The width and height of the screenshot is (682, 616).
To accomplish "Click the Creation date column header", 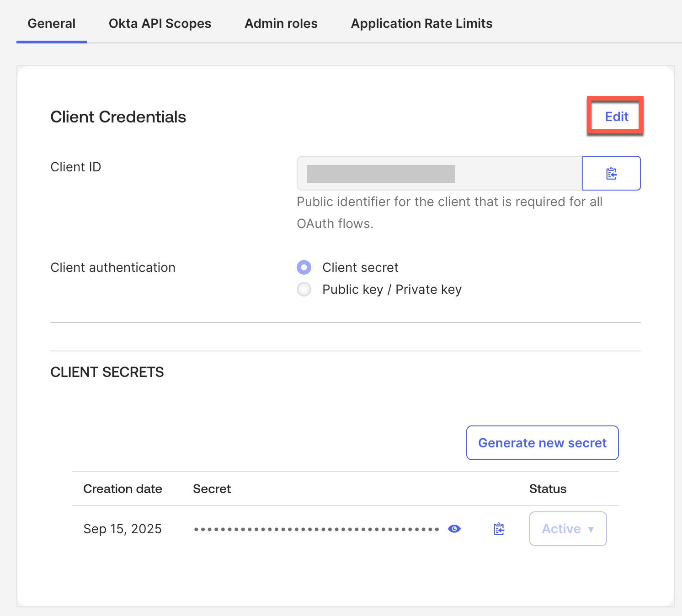I will tap(123, 489).
